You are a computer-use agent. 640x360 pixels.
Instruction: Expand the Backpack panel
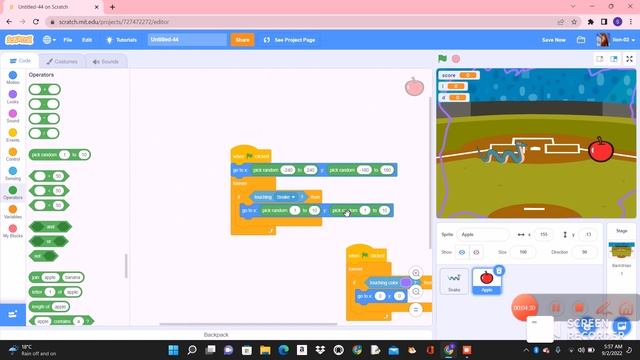[216, 335]
